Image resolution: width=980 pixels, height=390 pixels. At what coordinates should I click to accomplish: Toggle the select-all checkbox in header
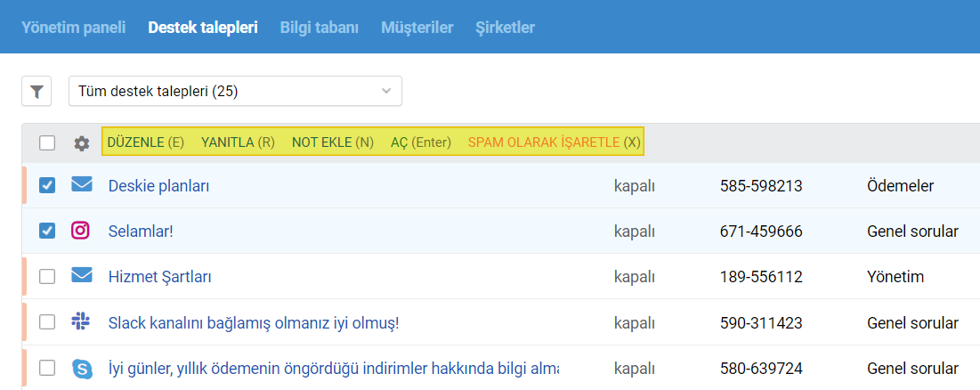click(x=47, y=143)
